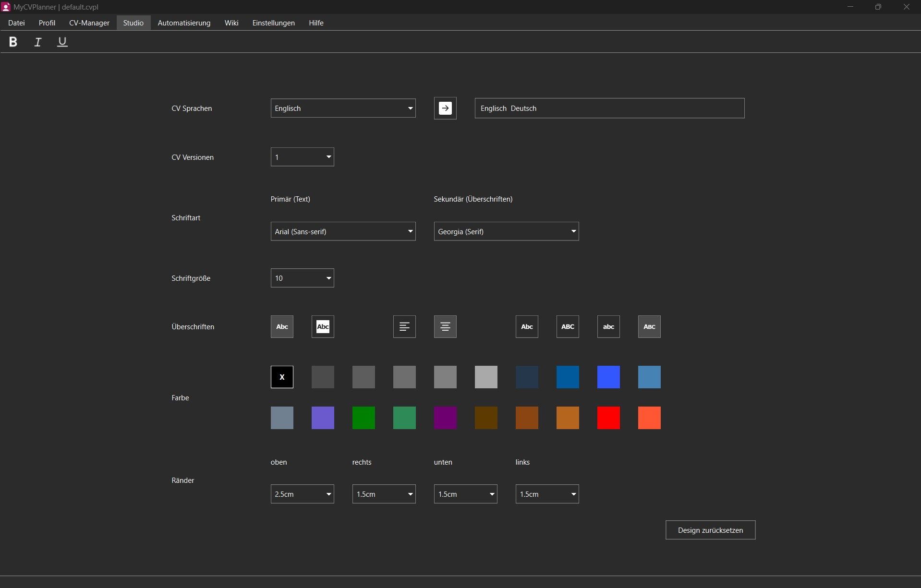
Task: Open the Datei menu
Action: coord(16,23)
